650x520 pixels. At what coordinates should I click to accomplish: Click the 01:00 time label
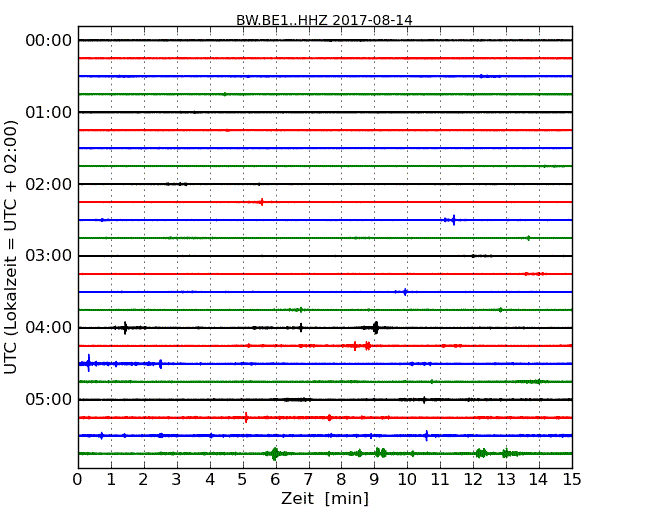pyautogui.click(x=49, y=112)
